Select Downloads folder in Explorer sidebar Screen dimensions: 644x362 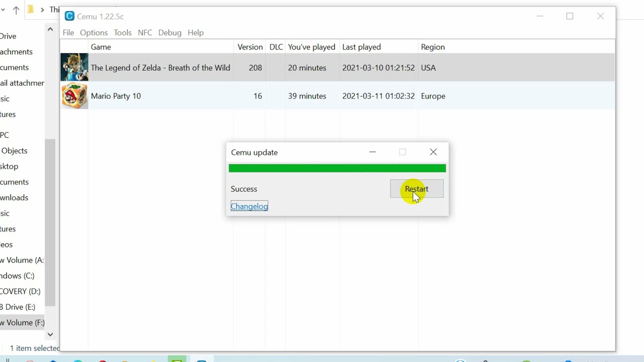pos(14,198)
